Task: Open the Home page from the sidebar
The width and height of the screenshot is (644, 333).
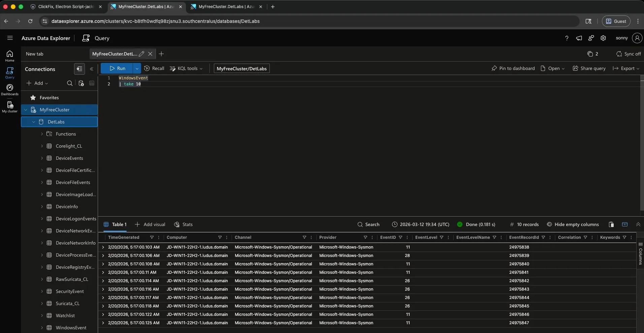Action: (x=10, y=56)
